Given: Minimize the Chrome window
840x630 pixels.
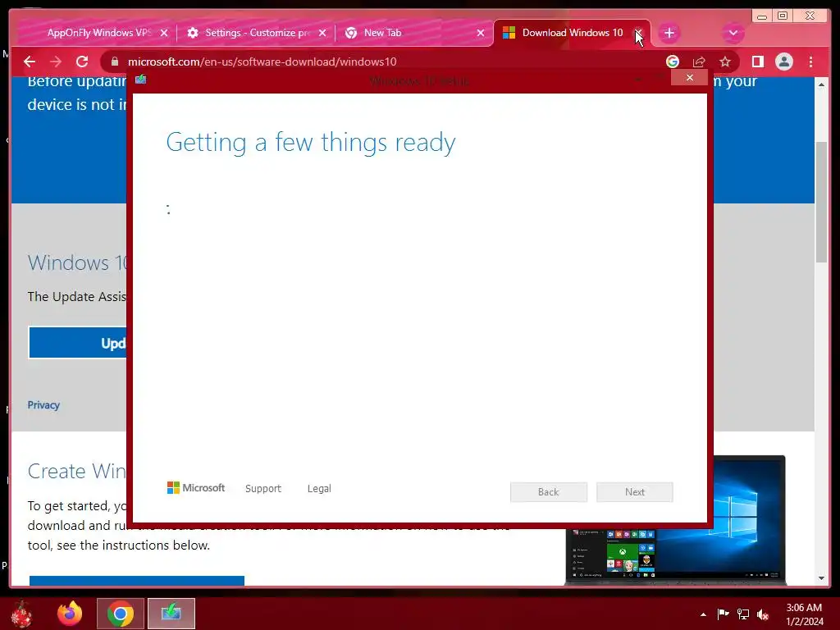Looking at the screenshot, I should pyautogui.click(x=762, y=16).
